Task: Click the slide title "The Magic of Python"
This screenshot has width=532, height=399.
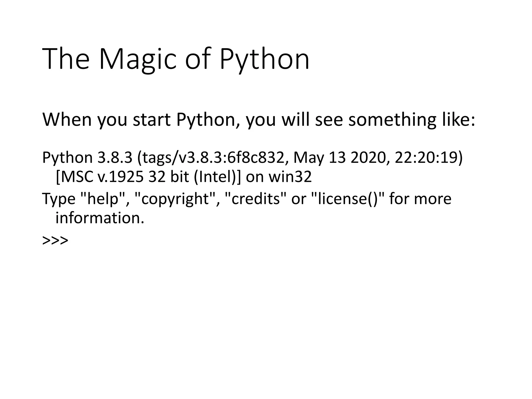Action: coord(176,59)
